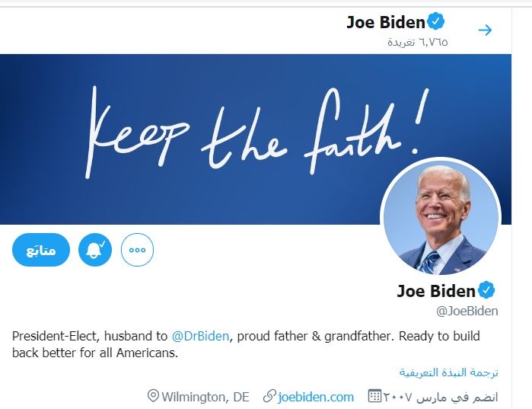Open the round profile photo
The image size is (532, 409).
click(441, 220)
